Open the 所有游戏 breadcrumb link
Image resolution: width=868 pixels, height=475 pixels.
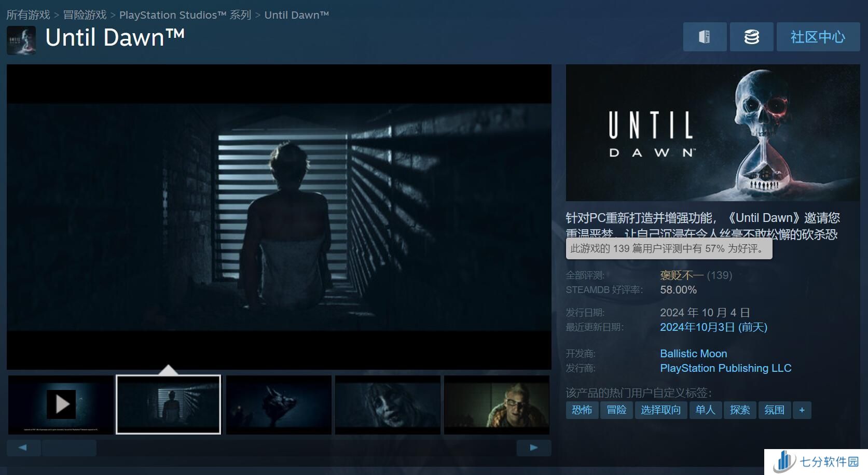pyautogui.click(x=28, y=15)
